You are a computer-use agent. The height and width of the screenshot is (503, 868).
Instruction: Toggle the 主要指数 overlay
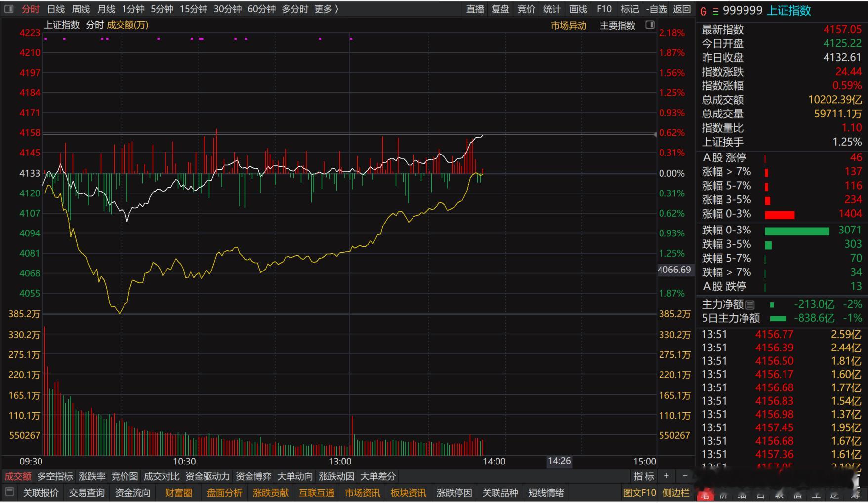click(x=618, y=26)
